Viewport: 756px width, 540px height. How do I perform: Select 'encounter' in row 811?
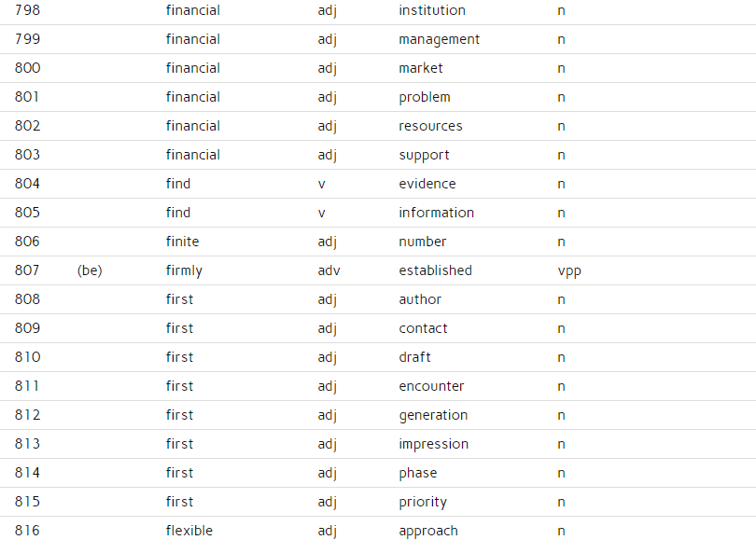tap(431, 386)
